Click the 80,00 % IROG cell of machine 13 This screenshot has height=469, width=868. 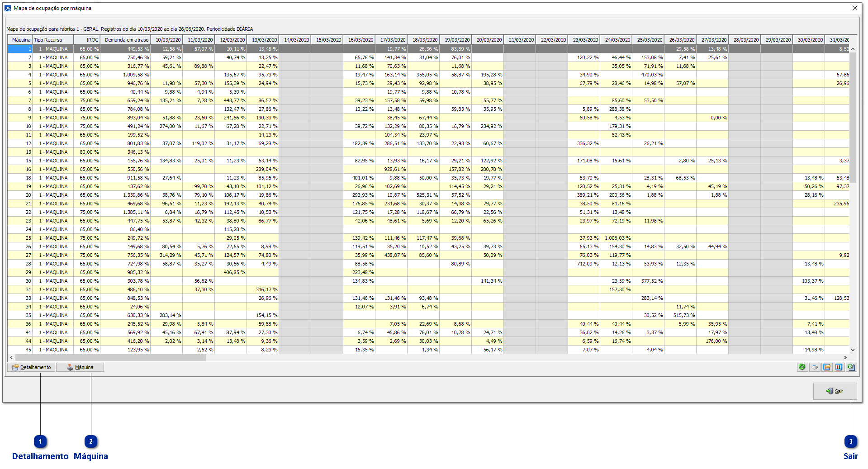tap(87, 152)
